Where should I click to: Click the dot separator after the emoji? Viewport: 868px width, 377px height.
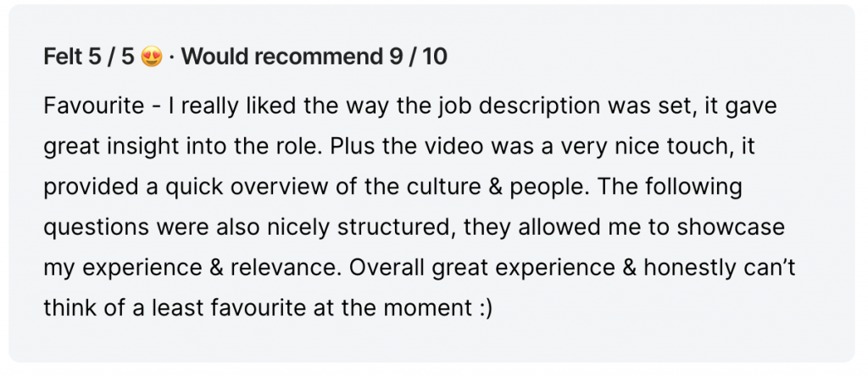tap(171, 57)
